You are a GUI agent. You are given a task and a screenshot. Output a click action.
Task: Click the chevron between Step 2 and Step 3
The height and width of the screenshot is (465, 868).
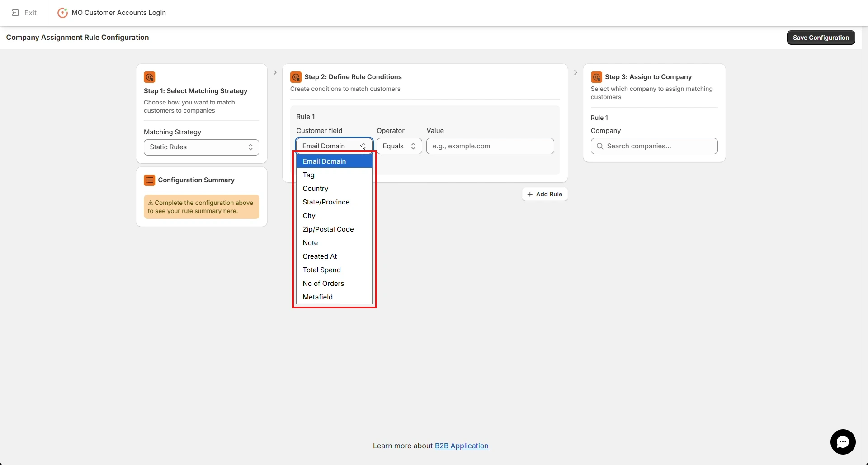pyautogui.click(x=576, y=72)
